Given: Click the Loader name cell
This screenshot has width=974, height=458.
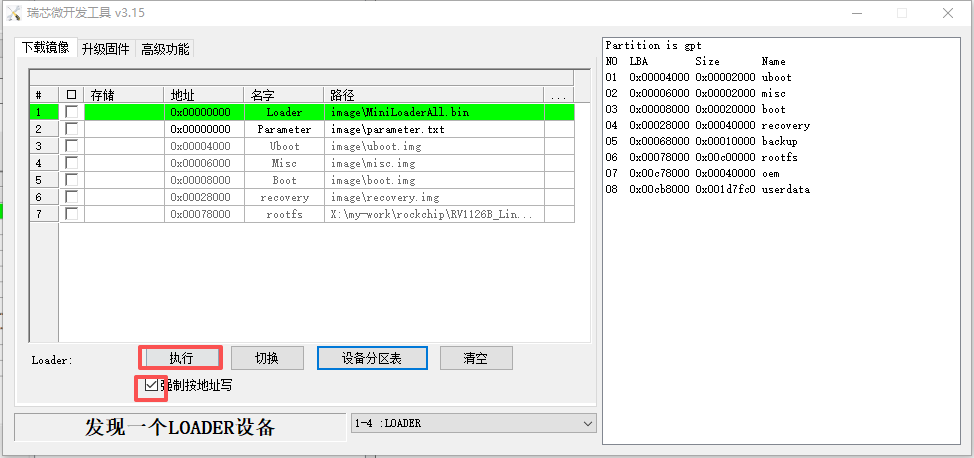Looking at the screenshot, I should click(284, 112).
